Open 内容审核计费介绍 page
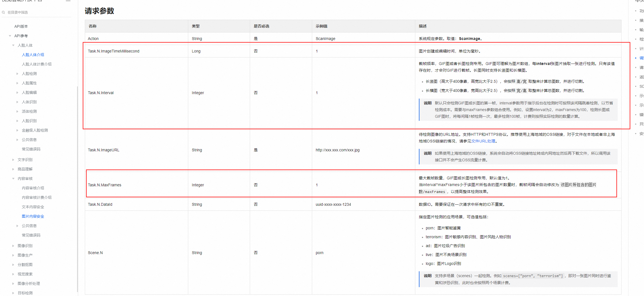 point(37,197)
